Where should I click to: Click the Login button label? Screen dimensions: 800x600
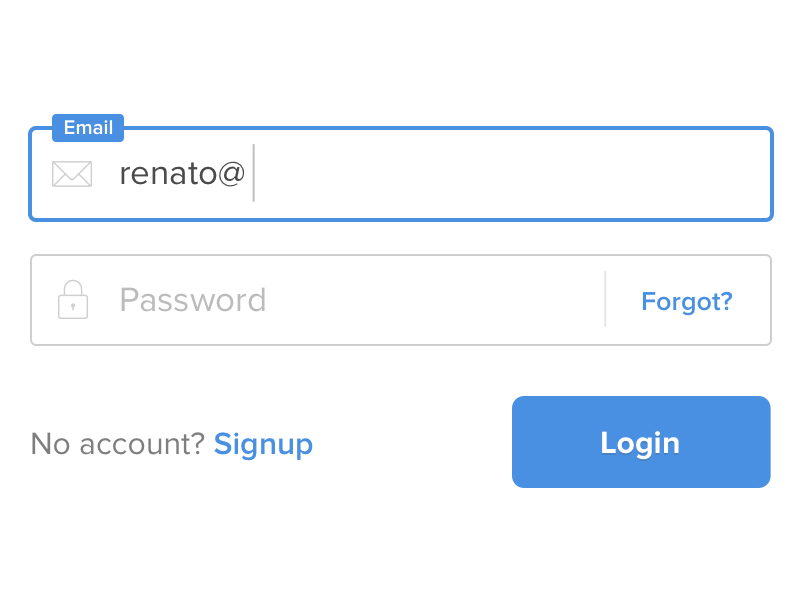tap(640, 442)
